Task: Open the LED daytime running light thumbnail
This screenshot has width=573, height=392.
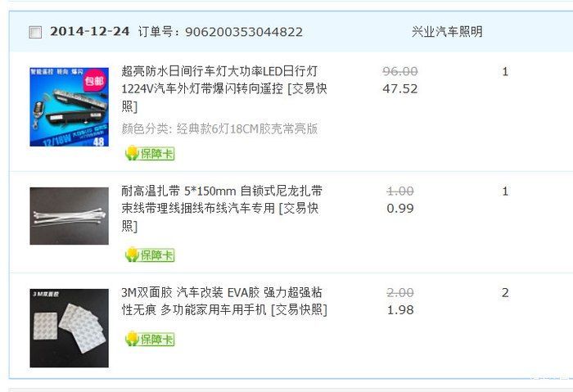Action: [x=69, y=107]
